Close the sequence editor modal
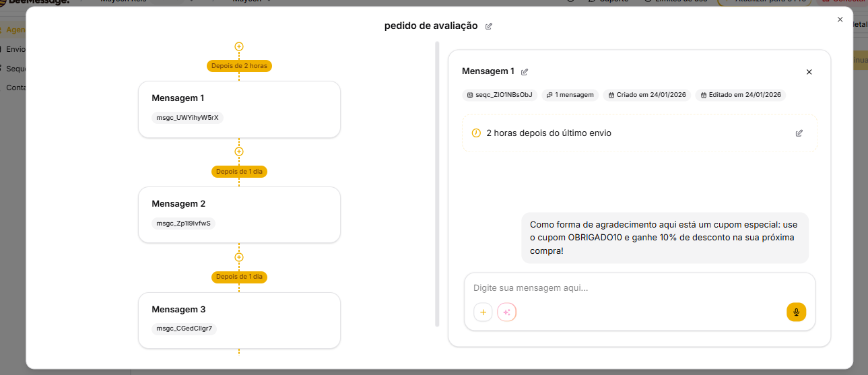 840,20
